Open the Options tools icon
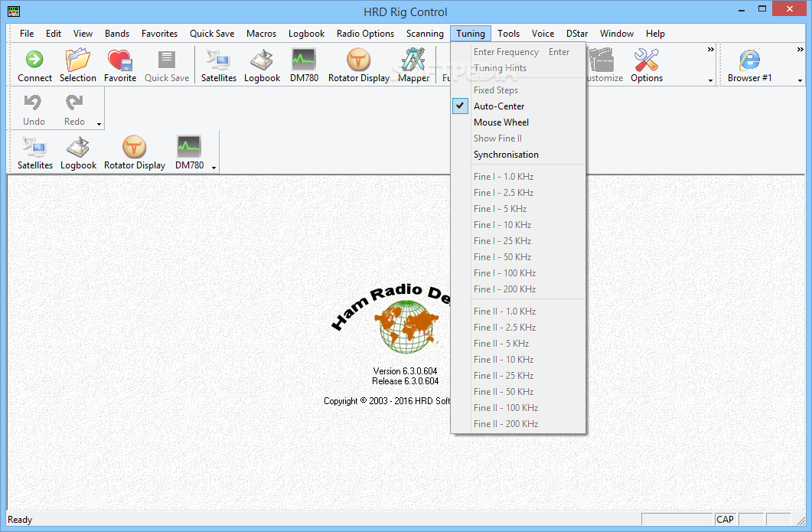This screenshot has width=812, height=532. point(646,60)
